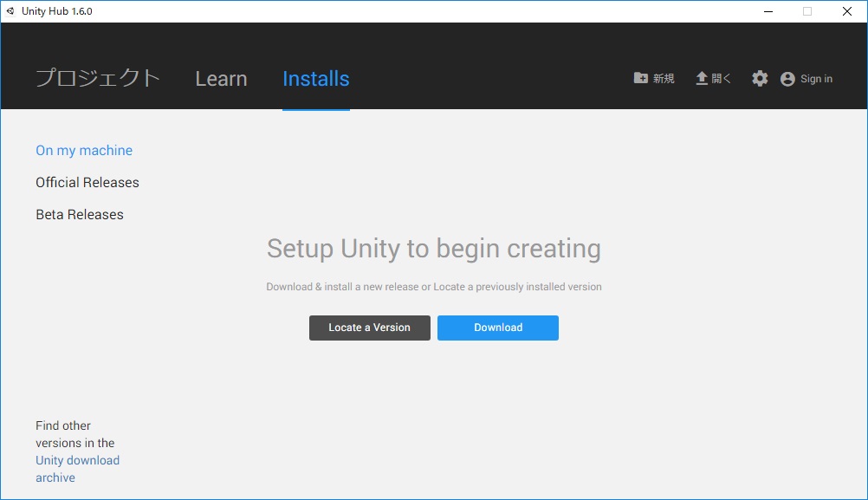This screenshot has width=868, height=500.
Task: Click the new project folder icon
Action: [x=640, y=78]
